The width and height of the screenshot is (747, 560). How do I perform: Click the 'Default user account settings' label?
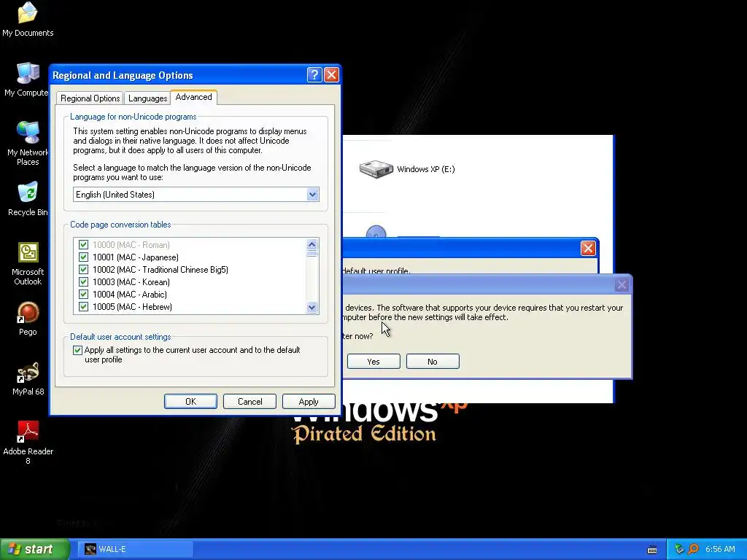pos(120,337)
